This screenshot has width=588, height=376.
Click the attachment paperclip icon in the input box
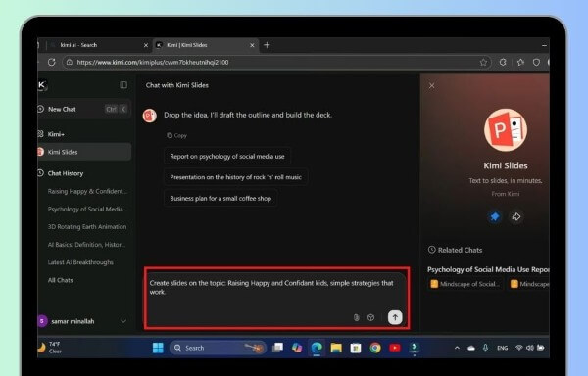(357, 317)
